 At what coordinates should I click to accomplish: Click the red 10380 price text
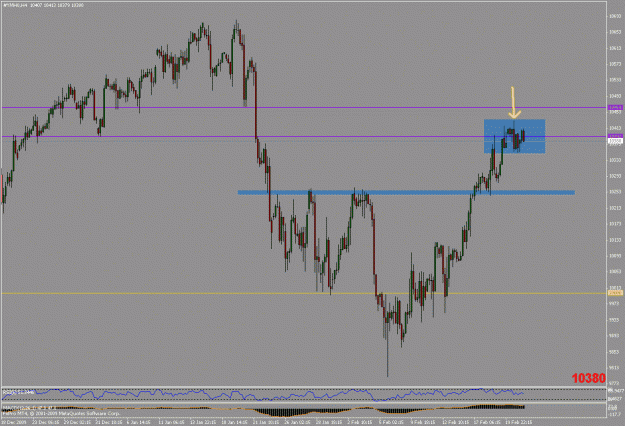pos(589,378)
